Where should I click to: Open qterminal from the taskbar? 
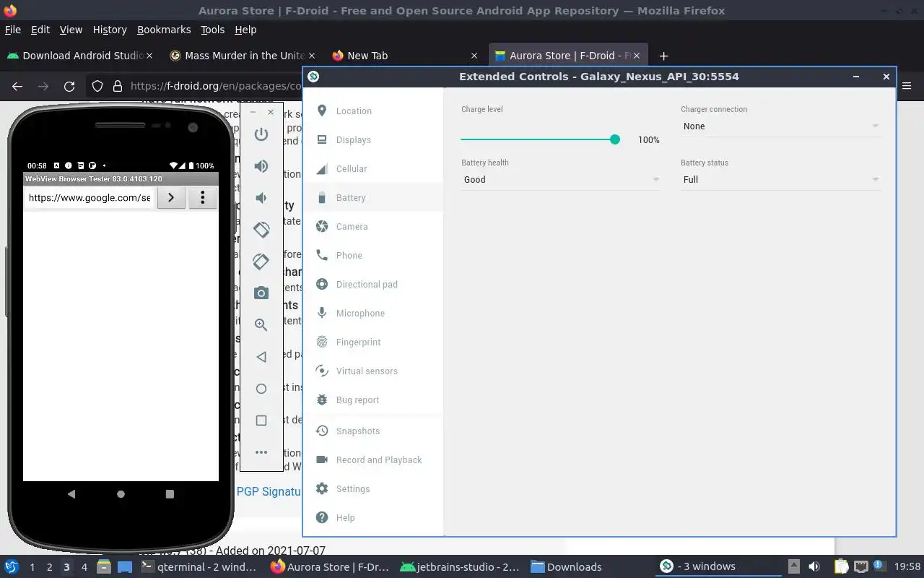pos(199,567)
